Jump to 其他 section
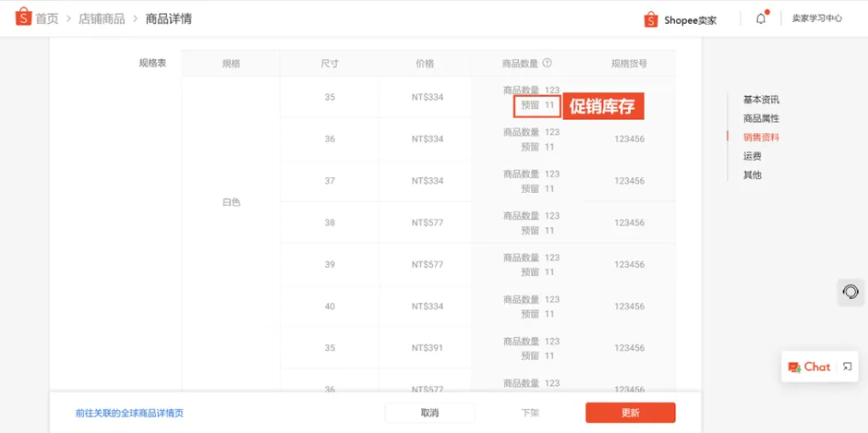The image size is (868, 433). [x=753, y=175]
